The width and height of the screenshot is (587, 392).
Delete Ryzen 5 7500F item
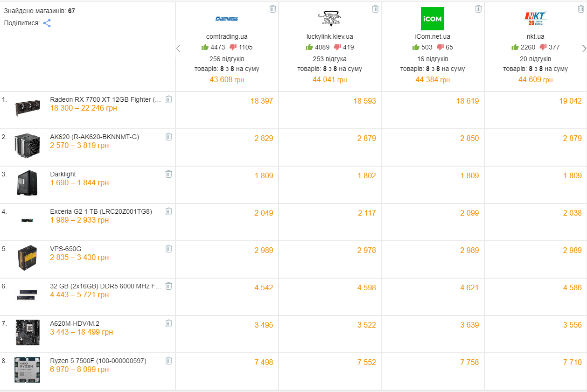[x=168, y=361]
